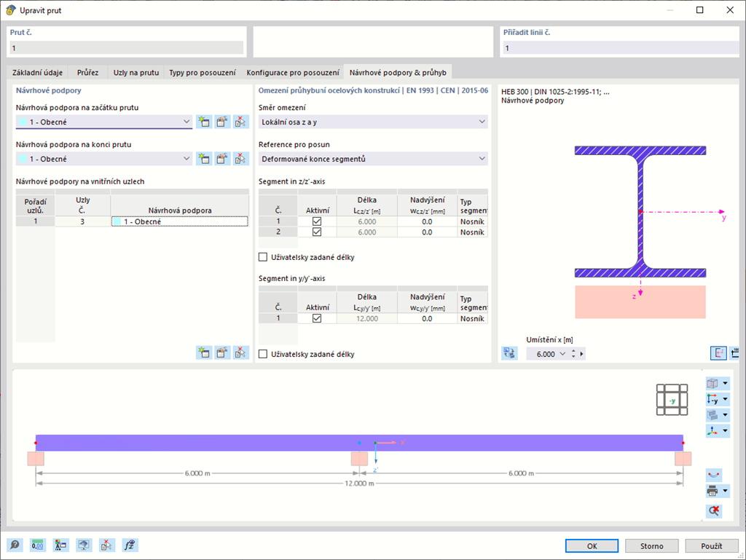Click Nadvýšení cell for y-axis segment 1
Screen dimensions: 746x560
coord(427,318)
